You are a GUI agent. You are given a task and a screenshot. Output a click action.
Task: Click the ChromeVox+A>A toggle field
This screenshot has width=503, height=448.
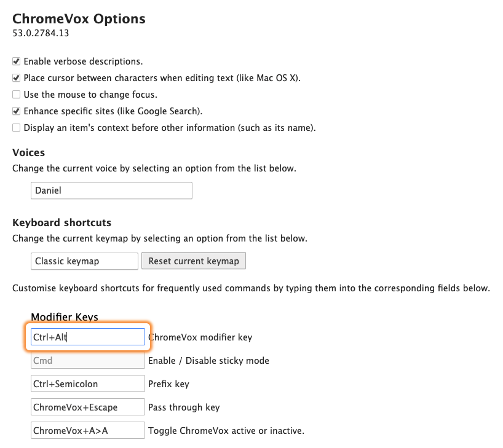point(87,430)
